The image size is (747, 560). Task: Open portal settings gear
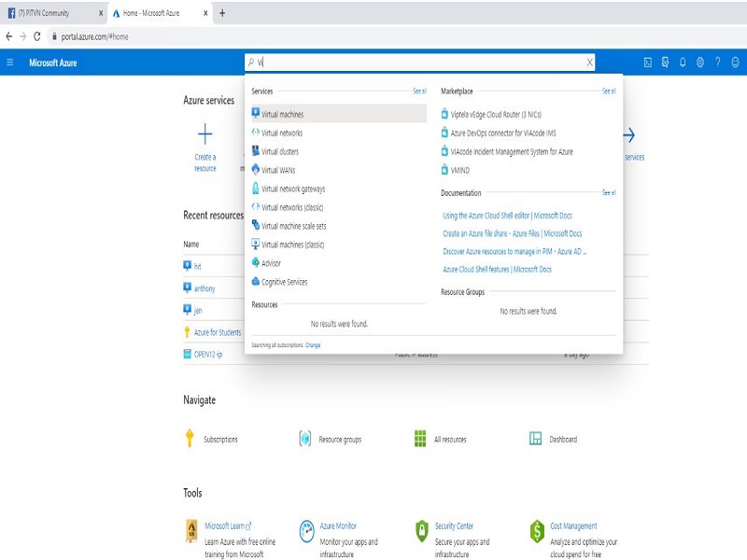point(699,63)
